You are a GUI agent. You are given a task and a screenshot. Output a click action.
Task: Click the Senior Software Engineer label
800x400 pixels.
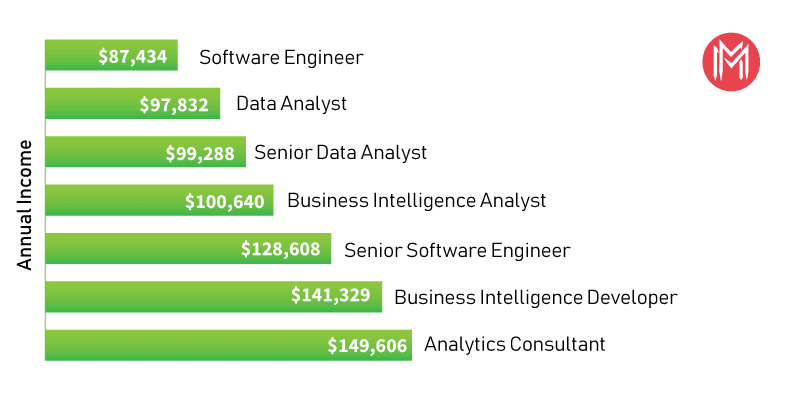click(x=456, y=249)
